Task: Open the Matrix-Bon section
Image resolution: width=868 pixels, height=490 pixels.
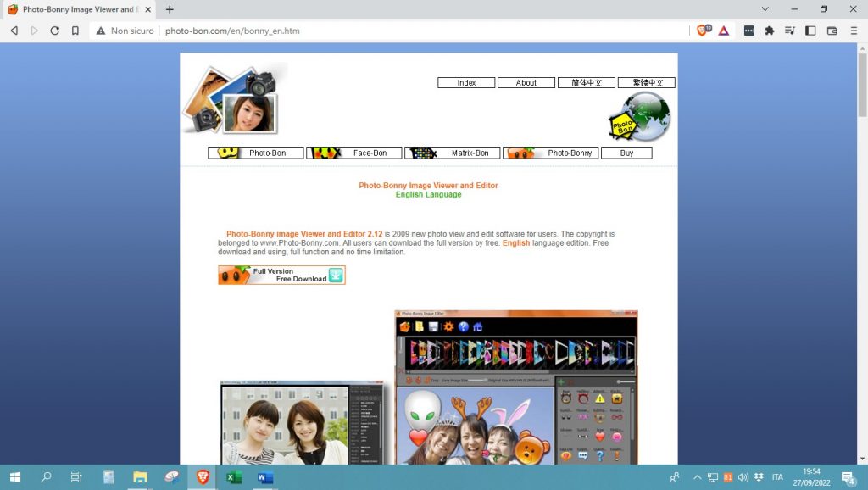Action: click(x=453, y=153)
